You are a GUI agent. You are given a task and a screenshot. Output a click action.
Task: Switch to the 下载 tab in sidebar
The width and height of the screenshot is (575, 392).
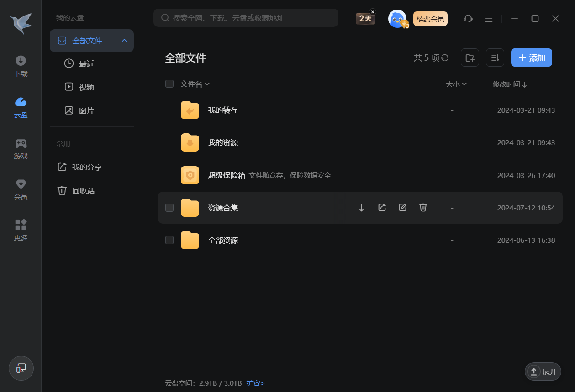tap(21, 66)
